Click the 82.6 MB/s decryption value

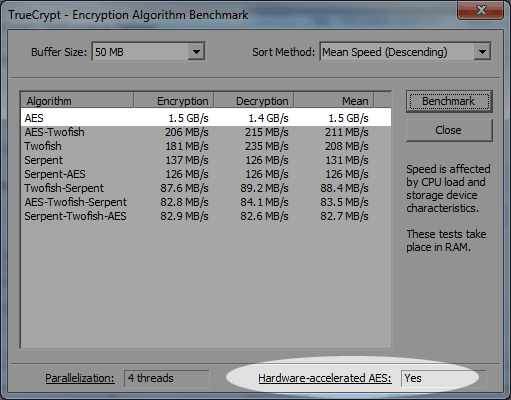point(264,216)
